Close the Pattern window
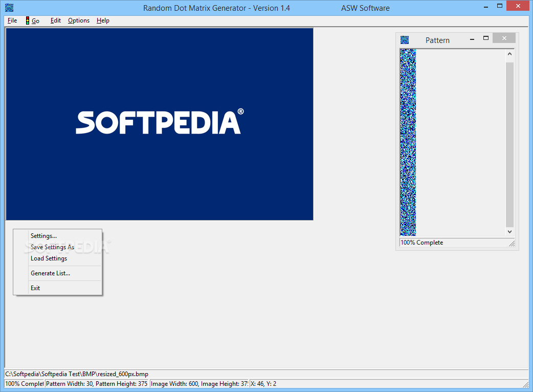533x392 pixels. [x=504, y=38]
